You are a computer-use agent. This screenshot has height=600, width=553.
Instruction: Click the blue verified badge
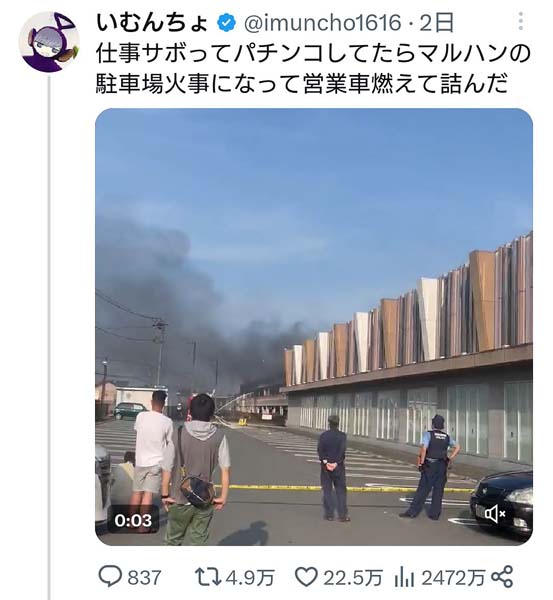point(226,23)
